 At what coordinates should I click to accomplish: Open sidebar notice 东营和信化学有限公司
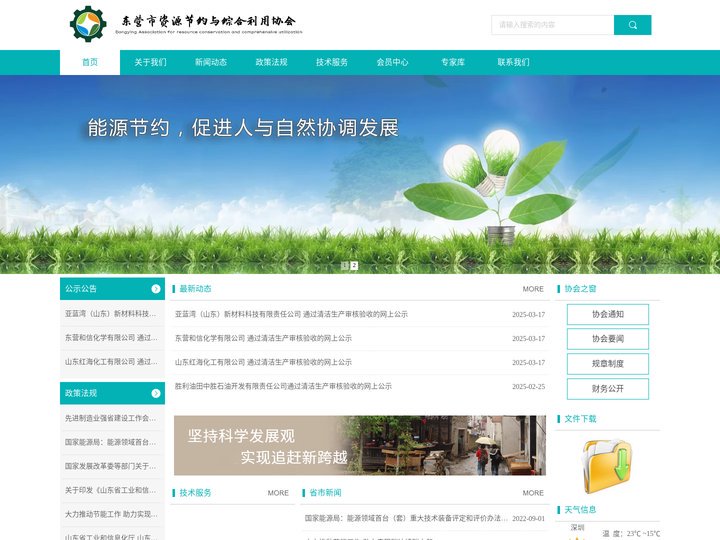[111, 338]
